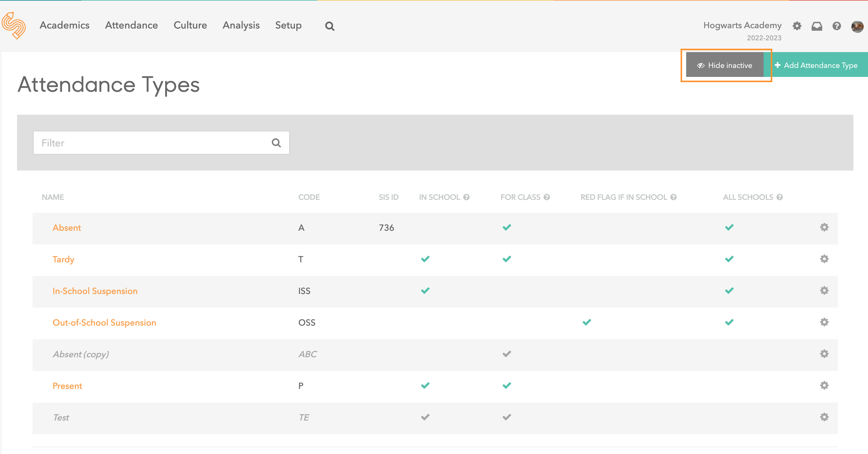Open the In-School Suspension attendance type
Viewport: 868px width, 454px height.
click(95, 291)
